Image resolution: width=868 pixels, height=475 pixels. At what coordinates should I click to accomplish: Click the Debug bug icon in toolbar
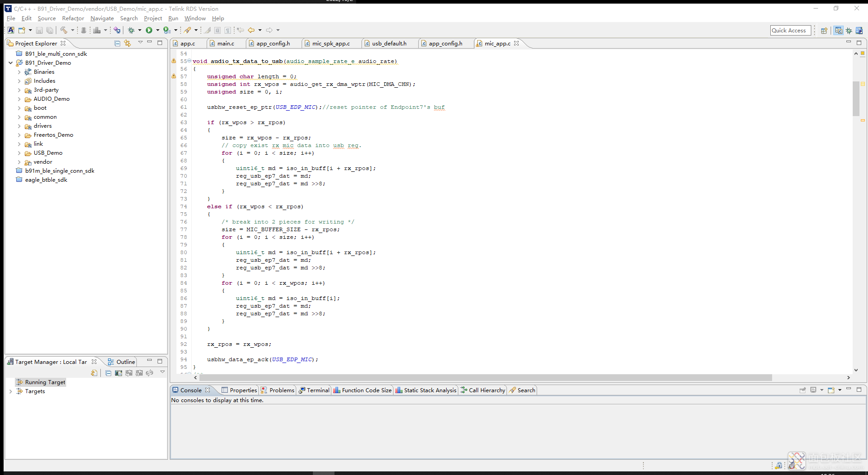[x=131, y=30]
